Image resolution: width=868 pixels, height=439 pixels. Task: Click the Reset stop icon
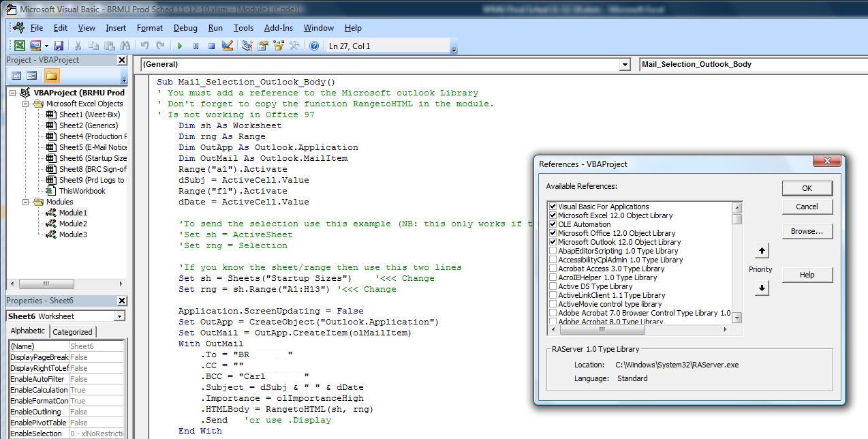[x=211, y=46]
